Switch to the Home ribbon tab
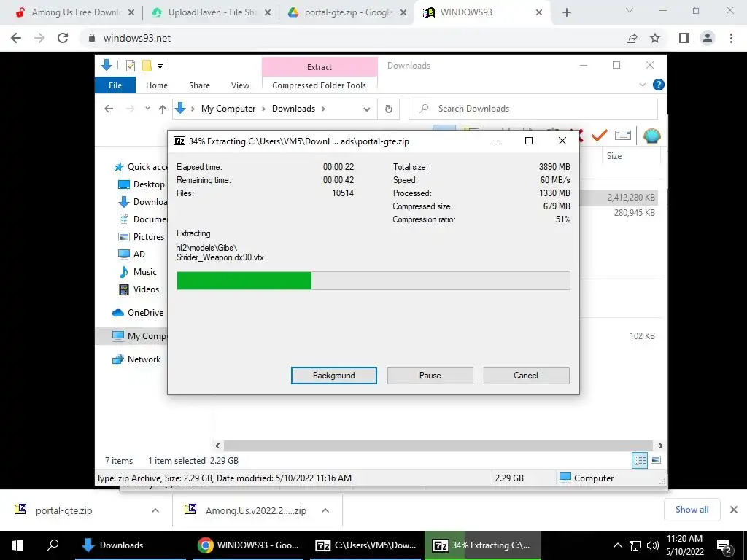The height and width of the screenshot is (560, 747). [x=157, y=85]
